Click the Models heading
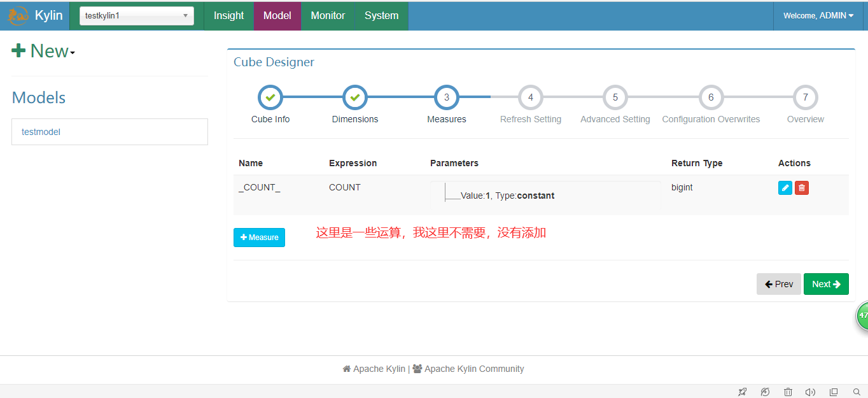The image size is (868, 398). [x=39, y=97]
